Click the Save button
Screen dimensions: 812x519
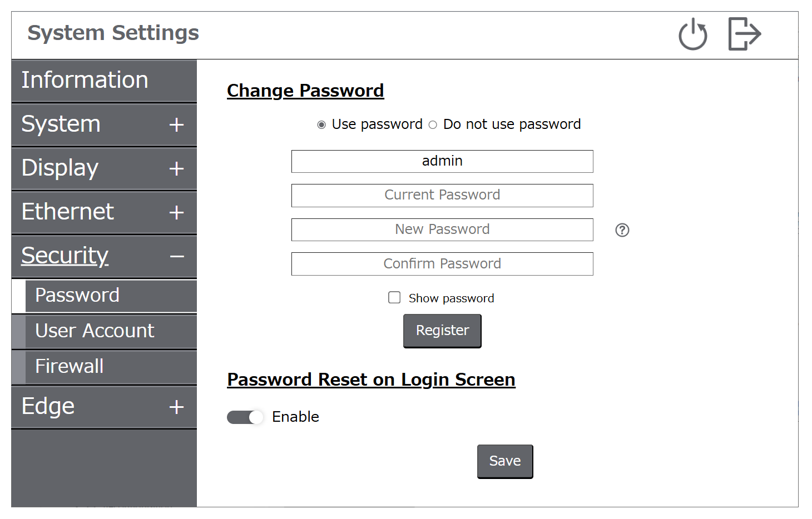(505, 461)
